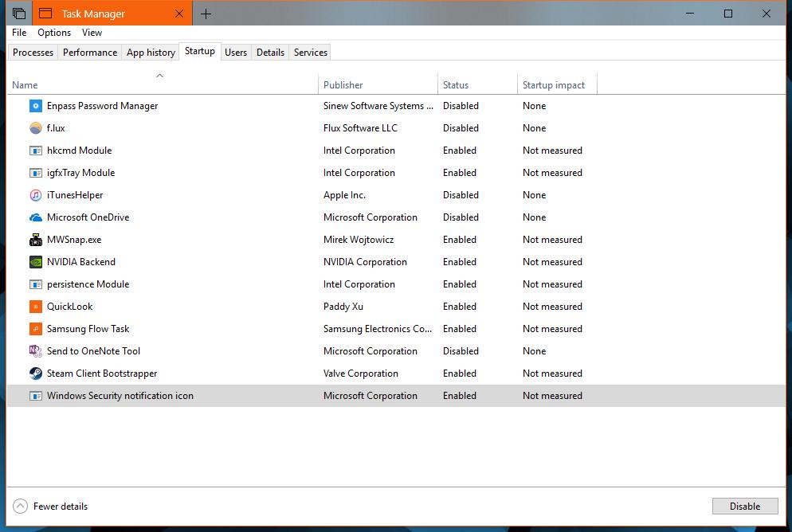
Task: Select the Microsoft OneDrive entry
Action: (x=88, y=217)
